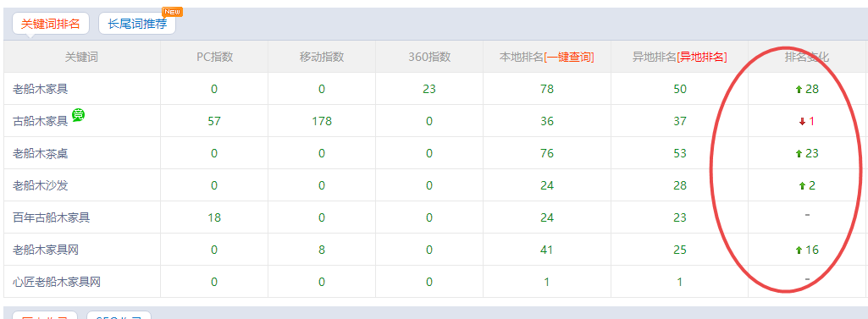Click the 排名变化 column header
The width and height of the screenshot is (868, 319).
pyautogui.click(x=806, y=57)
